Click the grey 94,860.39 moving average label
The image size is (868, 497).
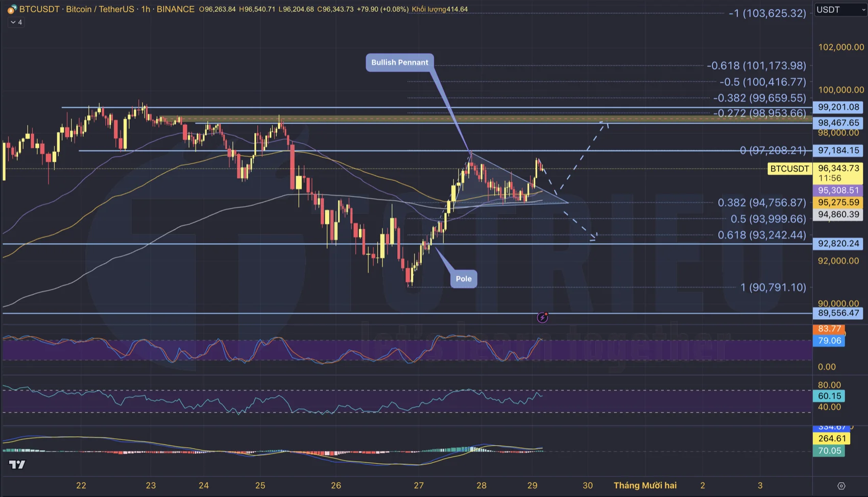tap(838, 215)
